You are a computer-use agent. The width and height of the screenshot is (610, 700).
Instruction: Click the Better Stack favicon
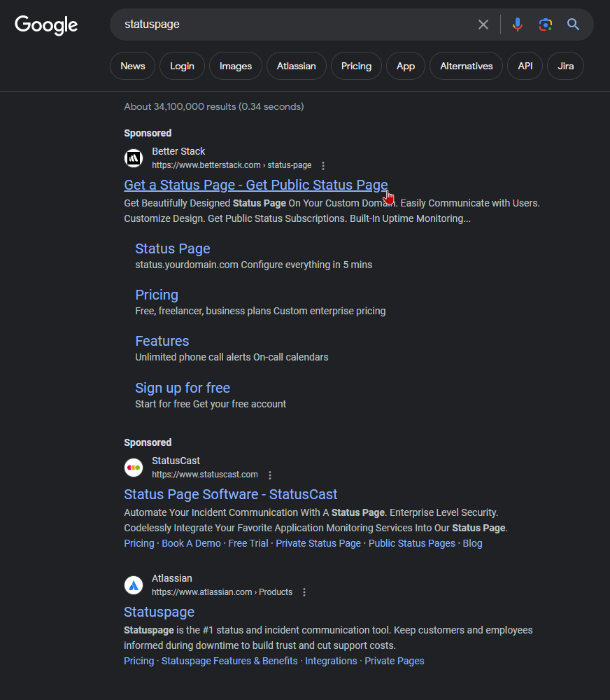[134, 158]
